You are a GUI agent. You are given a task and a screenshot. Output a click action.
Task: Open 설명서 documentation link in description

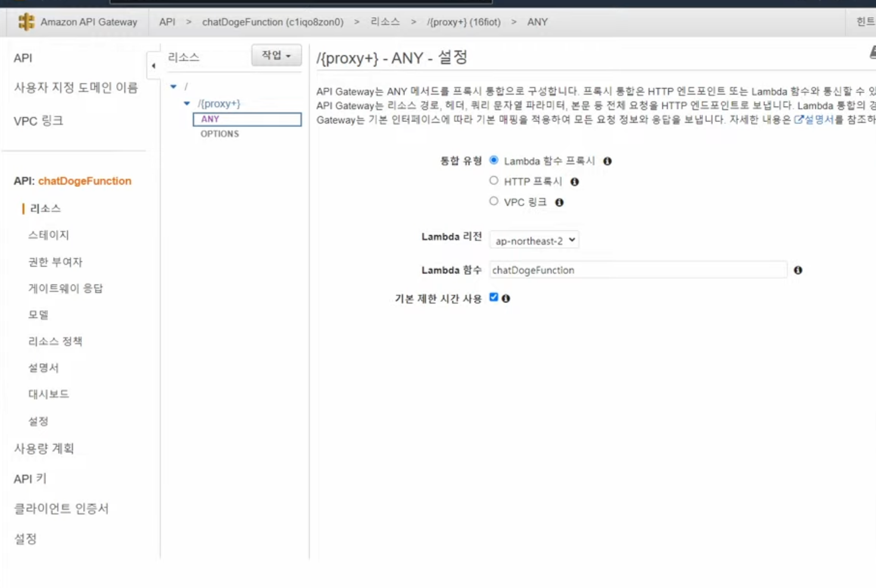(819, 120)
